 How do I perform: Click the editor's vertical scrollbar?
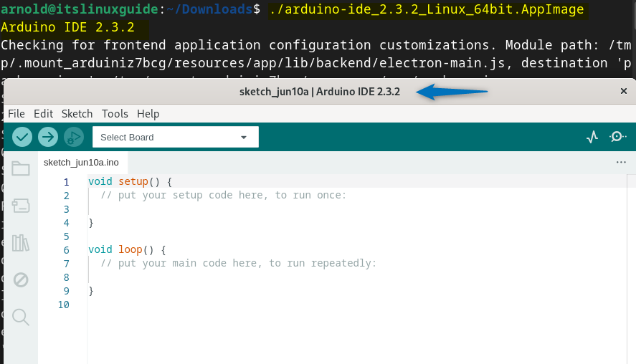pyautogui.click(x=631, y=269)
